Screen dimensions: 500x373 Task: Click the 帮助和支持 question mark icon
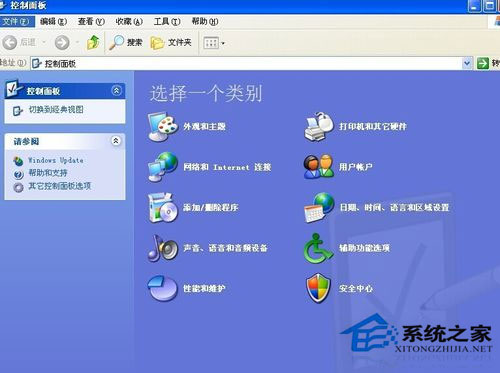point(18,174)
